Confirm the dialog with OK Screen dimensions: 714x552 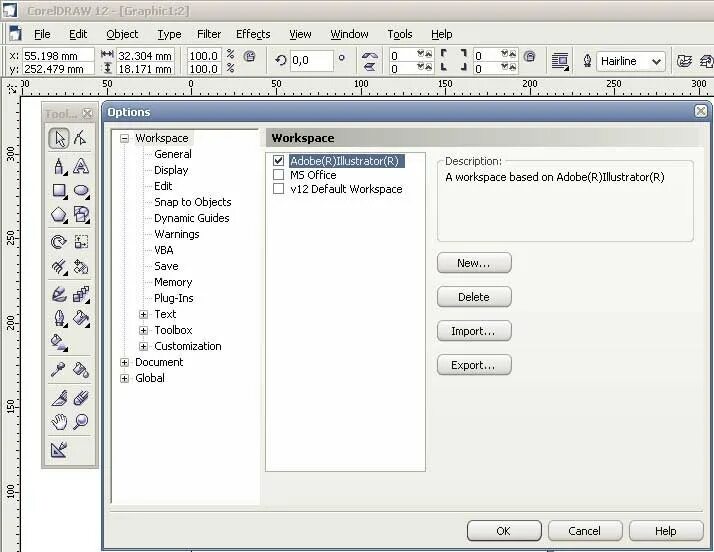[504, 531]
